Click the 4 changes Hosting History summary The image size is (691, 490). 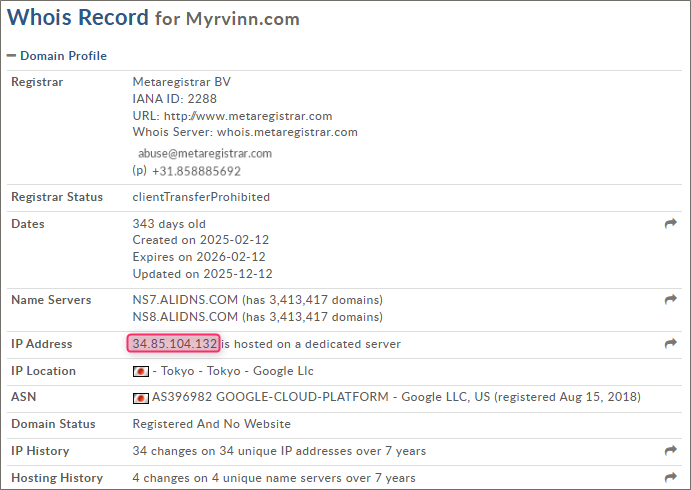(274, 478)
